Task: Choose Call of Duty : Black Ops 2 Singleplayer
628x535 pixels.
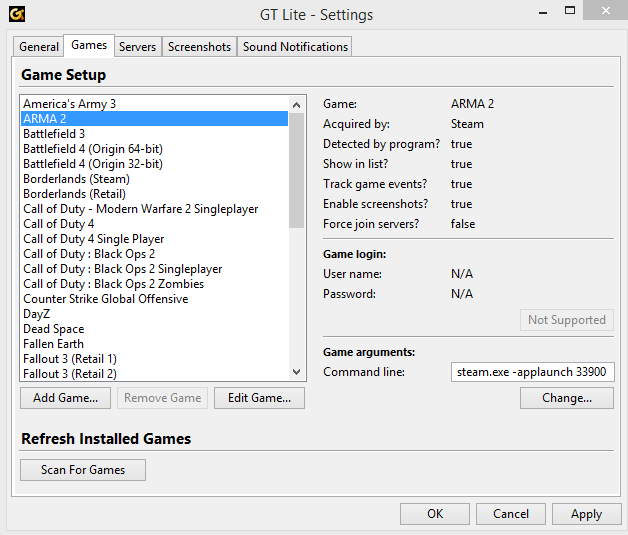Action: tap(155, 269)
